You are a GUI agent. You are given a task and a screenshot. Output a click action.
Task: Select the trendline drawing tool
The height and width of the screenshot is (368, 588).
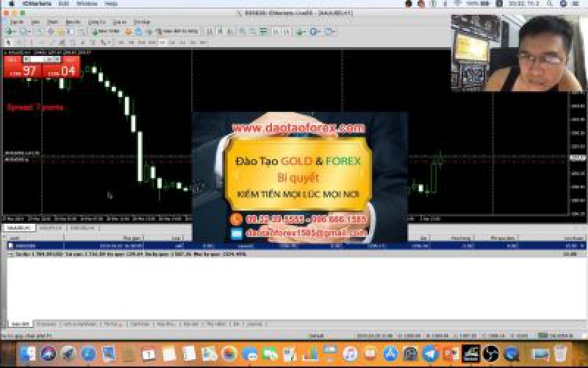click(51, 43)
